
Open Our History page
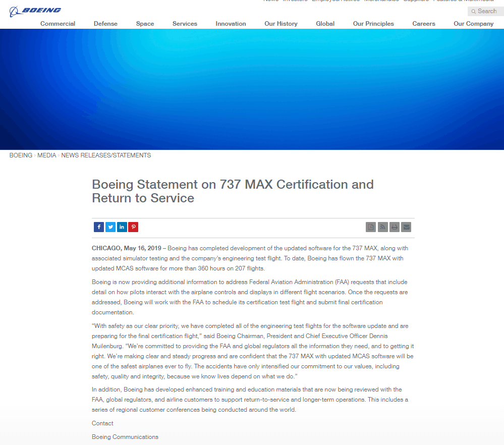[x=281, y=24]
